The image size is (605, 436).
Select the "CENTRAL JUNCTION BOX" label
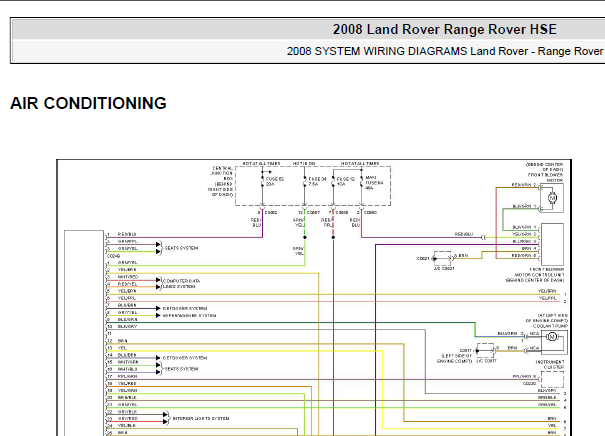pos(222,181)
